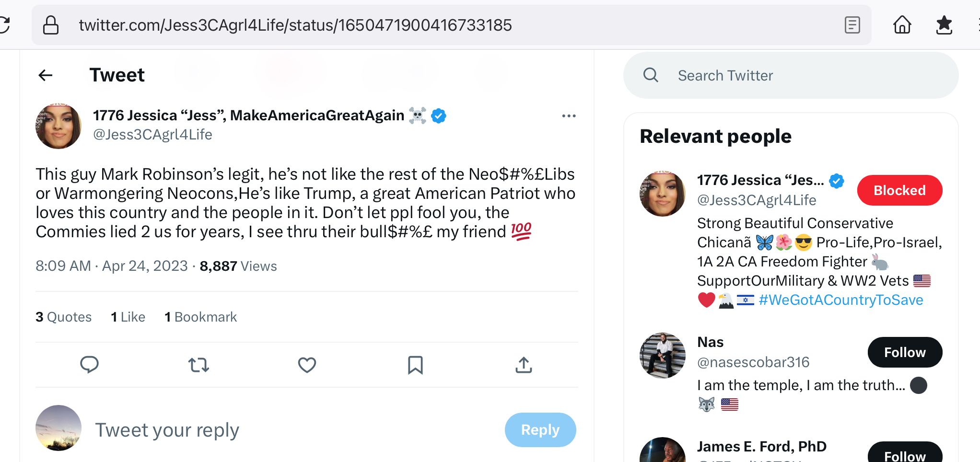Like the tweet with the heart icon
This screenshot has height=462, width=980.
coord(307,365)
